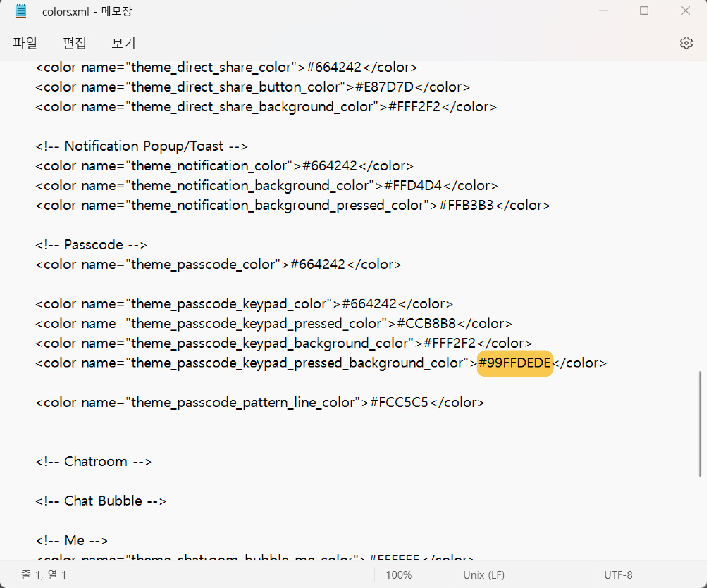Maximize the Notepad window
This screenshot has width=707, height=588.
click(x=644, y=11)
